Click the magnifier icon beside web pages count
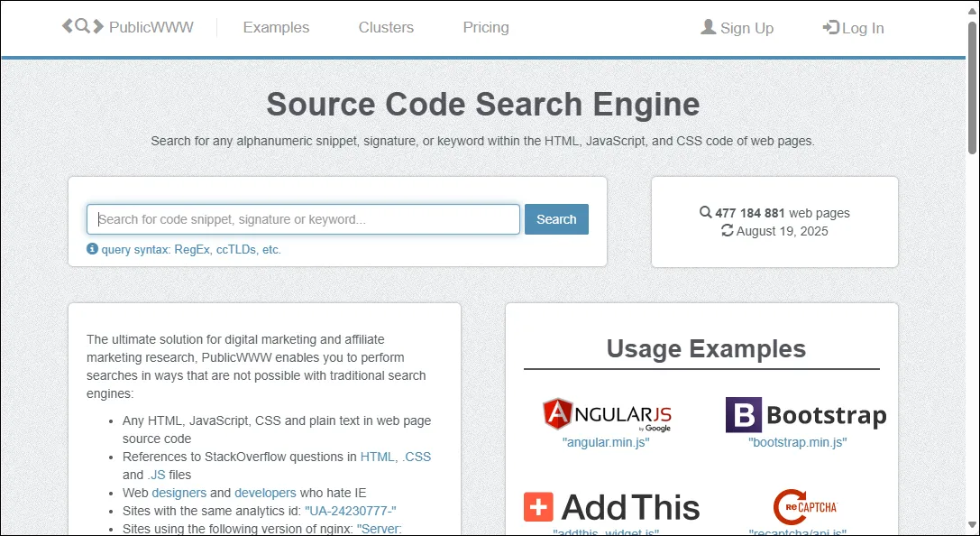Viewport: 980px width, 536px height. [x=706, y=213]
